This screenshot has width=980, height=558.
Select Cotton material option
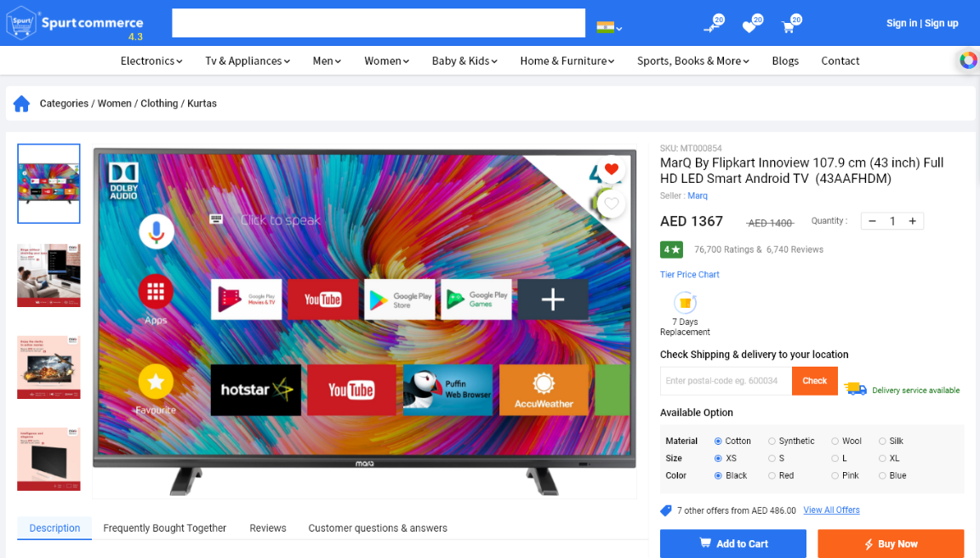(x=718, y=441)
